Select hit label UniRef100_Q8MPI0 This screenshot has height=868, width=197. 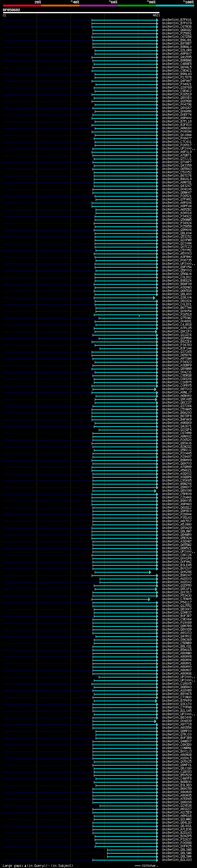[x=177, y=731]
